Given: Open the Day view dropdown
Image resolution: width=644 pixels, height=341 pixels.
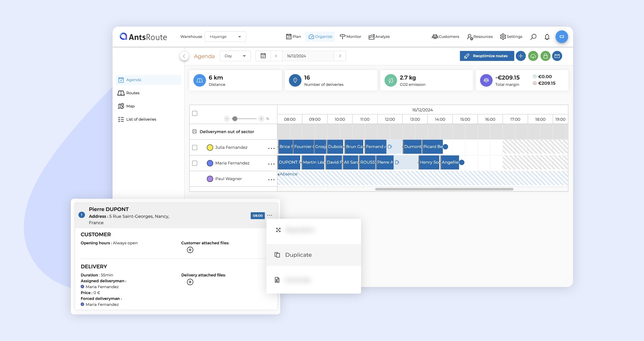Looking at the screenshot, I should pos(235,56).
